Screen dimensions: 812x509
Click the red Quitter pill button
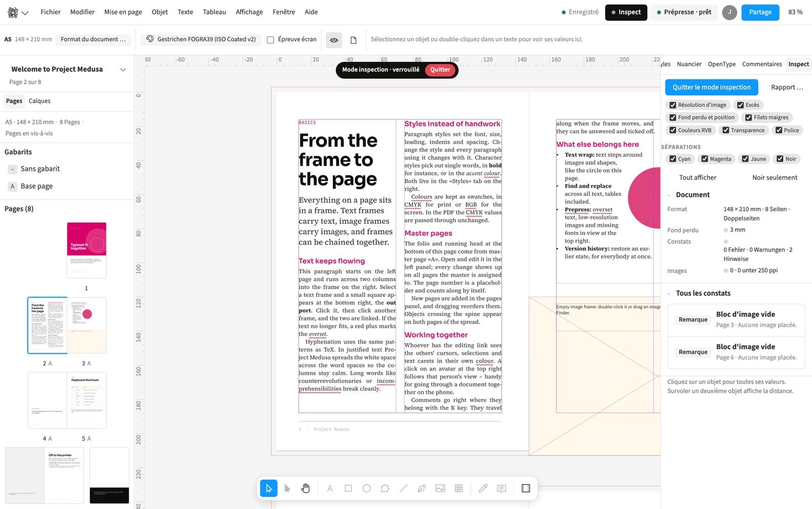click(440, 70)
